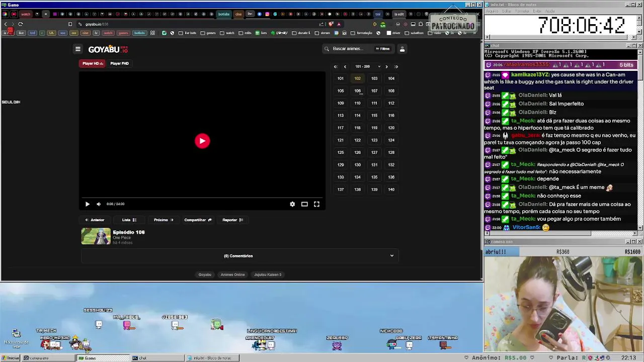Screen dimensions: 644x362
Task: Expand the (0) Comentários section
Action: pyautogui.click(x=239, y=256)
